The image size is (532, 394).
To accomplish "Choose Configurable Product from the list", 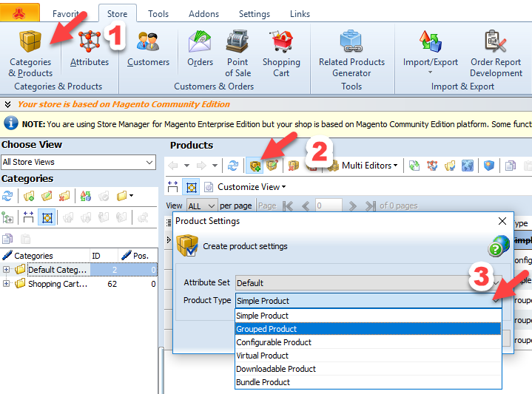I will (368, 342).
